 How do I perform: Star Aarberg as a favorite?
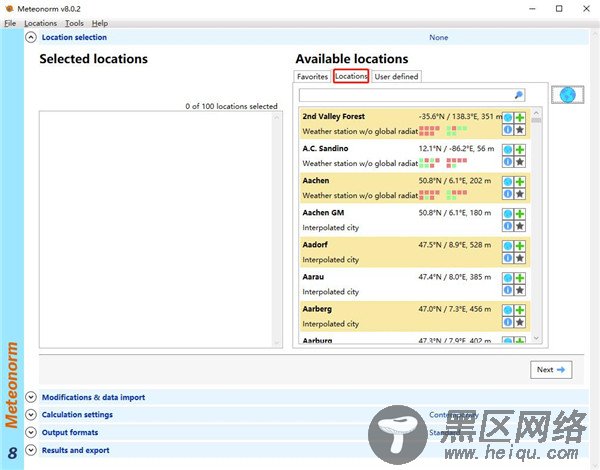pyautogui.click(x=520, y=323)
